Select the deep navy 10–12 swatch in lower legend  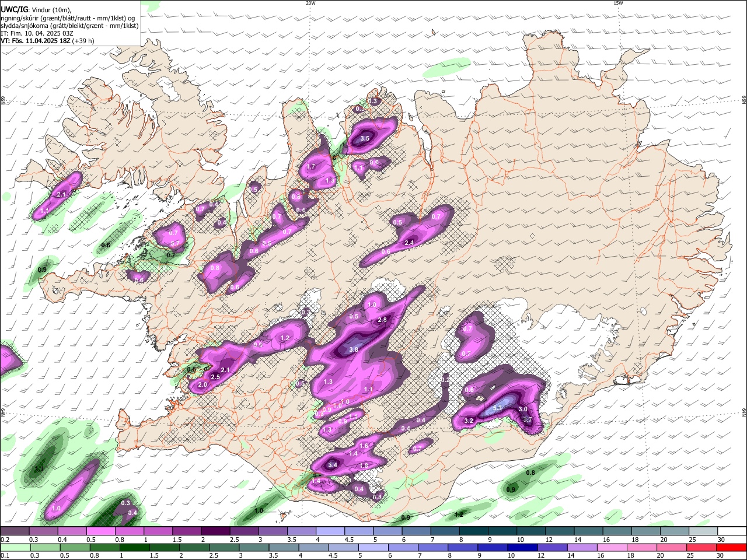(x=522, y=547)
